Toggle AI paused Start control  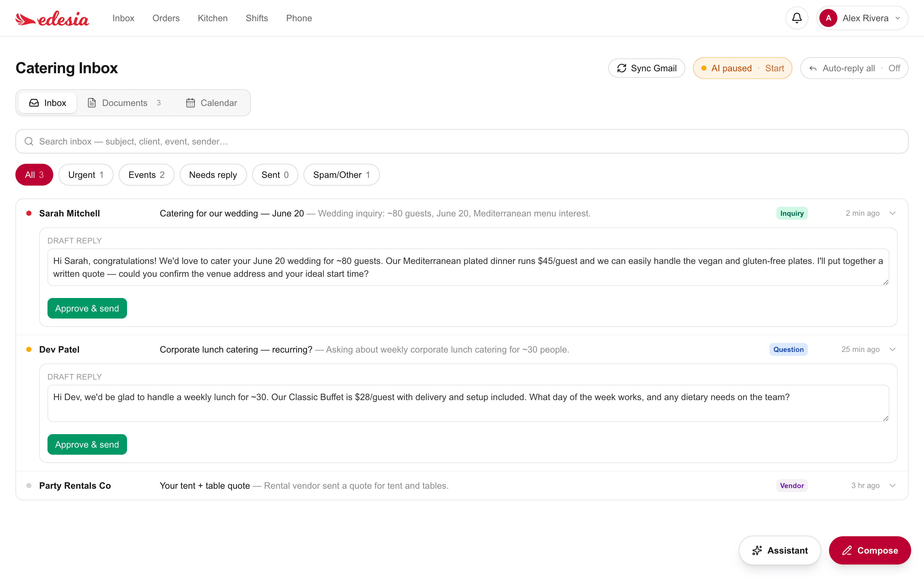tap(742, 68)
